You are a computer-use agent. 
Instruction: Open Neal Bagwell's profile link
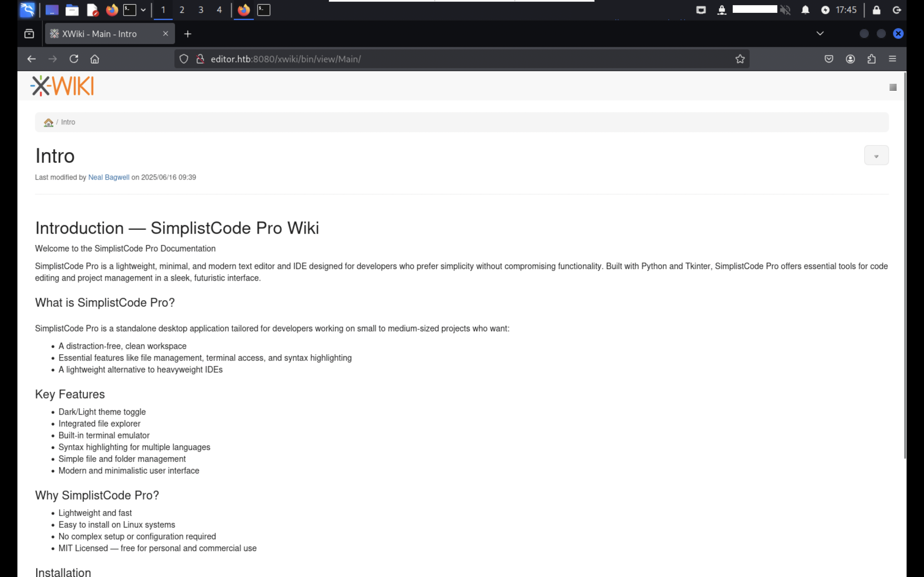pyautogui.click(x=109, y=177)
